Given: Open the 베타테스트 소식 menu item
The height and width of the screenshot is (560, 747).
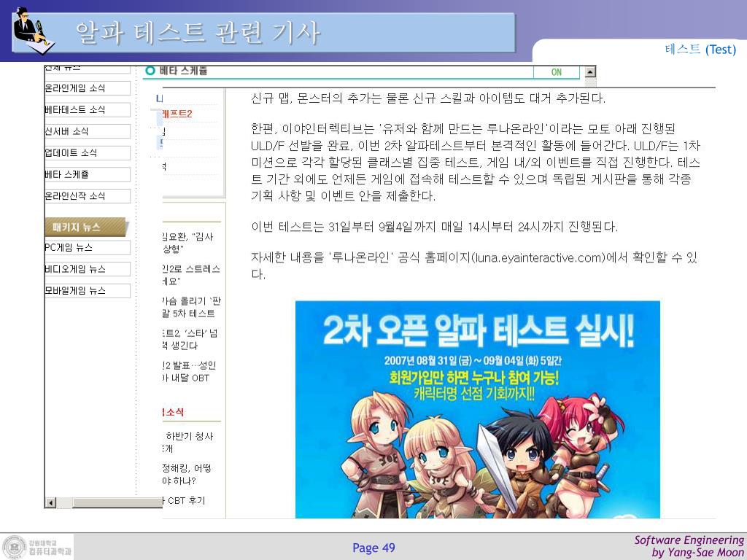Looking at the screenshot, I should click(x=88, y=109).
